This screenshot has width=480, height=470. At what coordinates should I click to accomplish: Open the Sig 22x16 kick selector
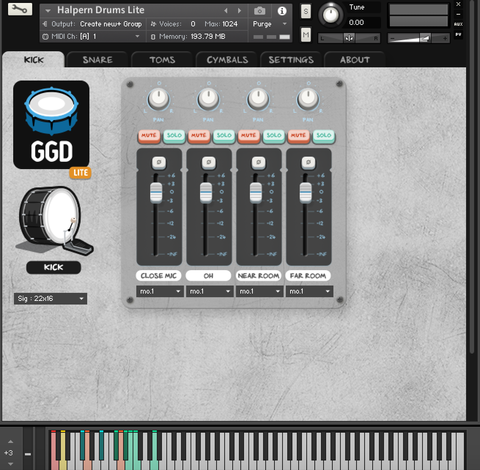pos(50,299)
